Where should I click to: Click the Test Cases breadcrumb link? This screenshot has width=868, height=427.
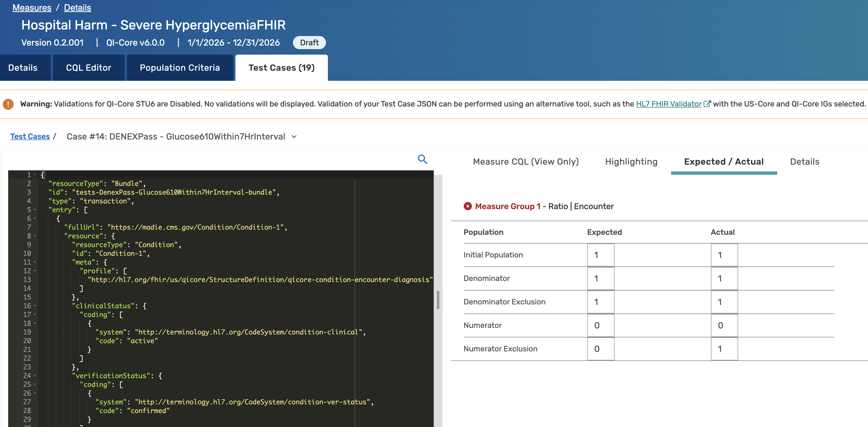(x=30, y=136)
